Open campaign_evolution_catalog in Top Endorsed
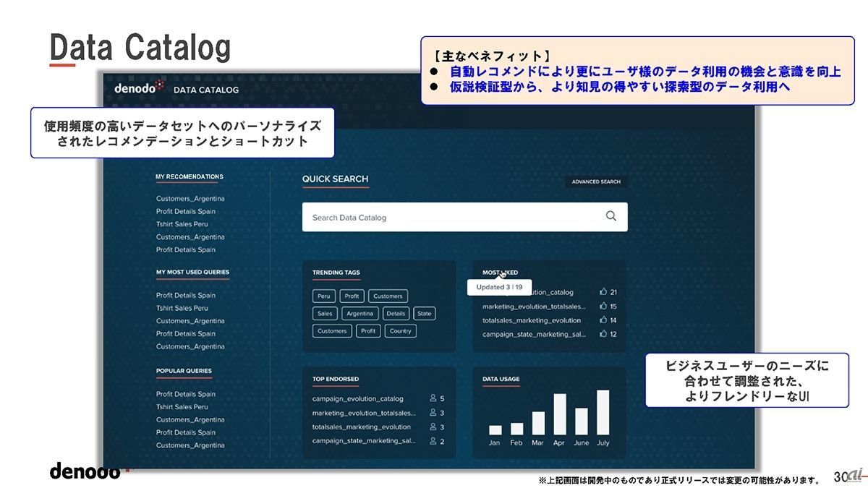868x488 pixels. (358, 398)
